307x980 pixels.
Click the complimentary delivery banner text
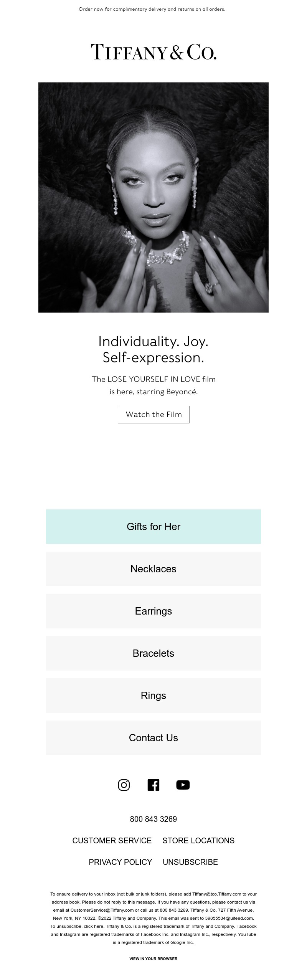(152, 9)
